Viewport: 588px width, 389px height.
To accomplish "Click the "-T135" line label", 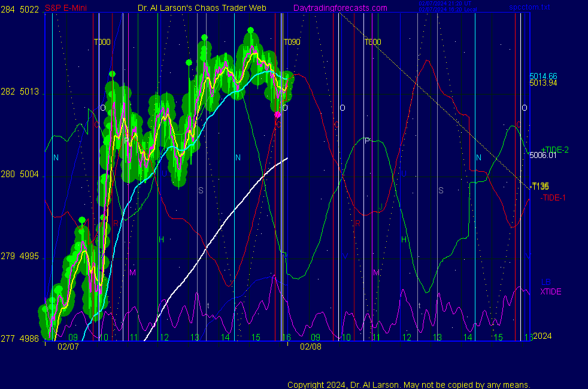I will (x=539, y=186).
